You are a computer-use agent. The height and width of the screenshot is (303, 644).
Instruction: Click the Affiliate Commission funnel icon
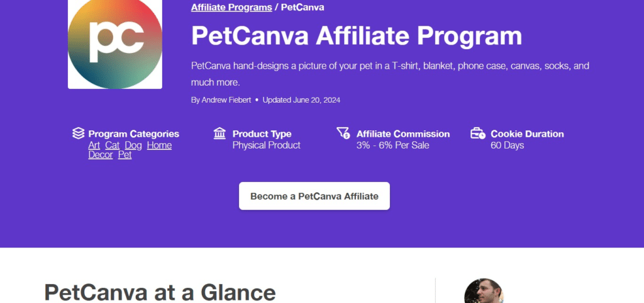tap(343, 134)
